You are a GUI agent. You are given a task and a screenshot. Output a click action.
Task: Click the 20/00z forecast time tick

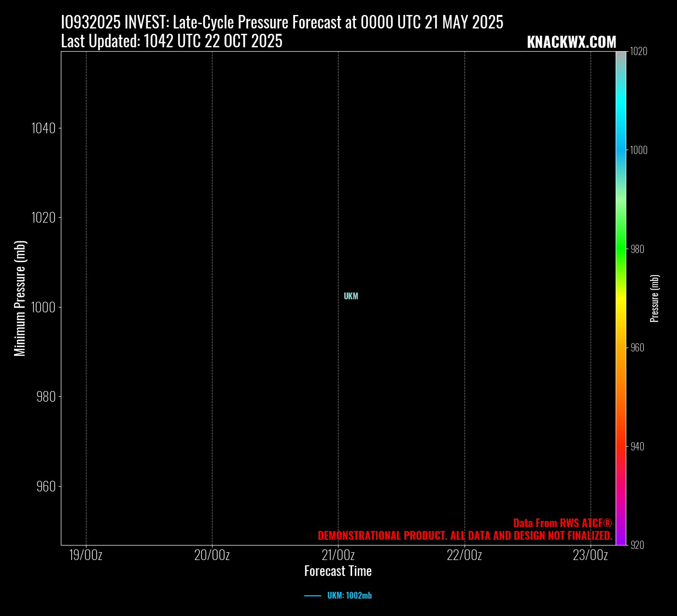tap(212, 555)
